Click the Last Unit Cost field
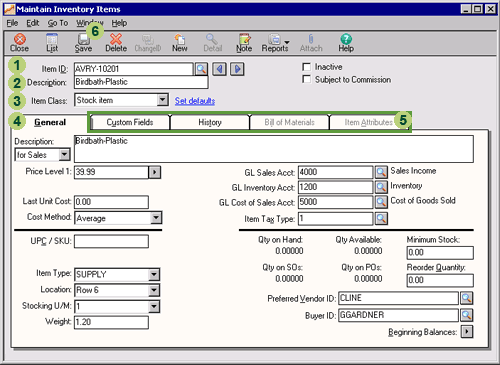The width and height of the screenshot is (500, 365). point(111,202)
